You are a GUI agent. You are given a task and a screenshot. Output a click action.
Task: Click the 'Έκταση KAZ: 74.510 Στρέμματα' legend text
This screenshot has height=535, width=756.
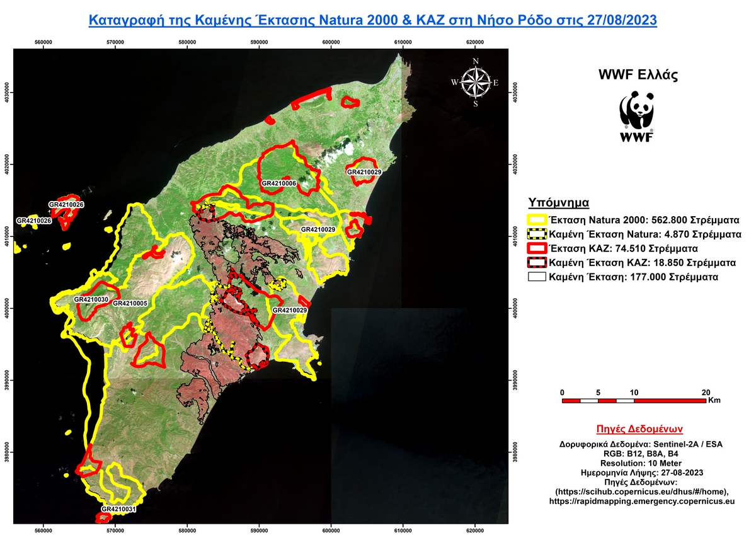tap(624, 248)
